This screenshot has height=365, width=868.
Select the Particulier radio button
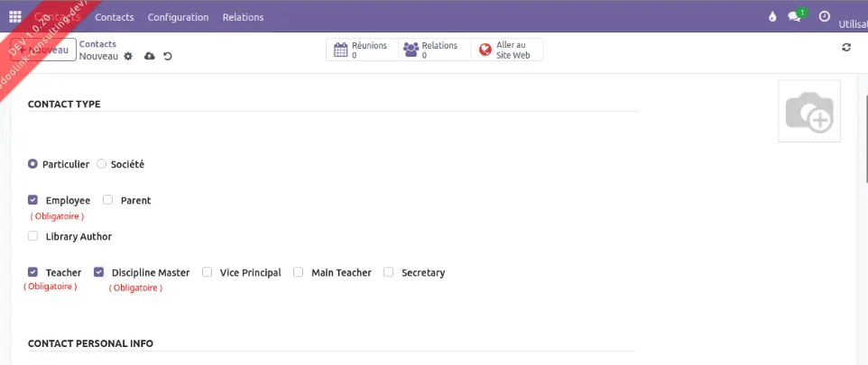point(33,164)
